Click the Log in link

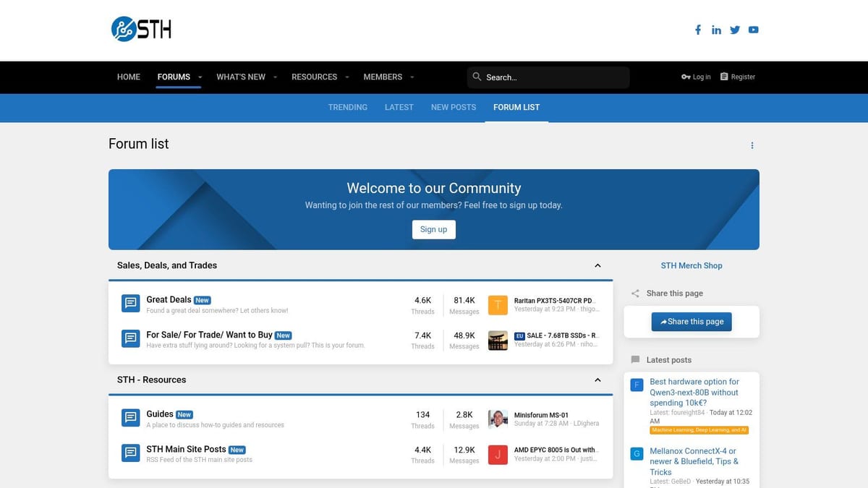tap(696, 77)
